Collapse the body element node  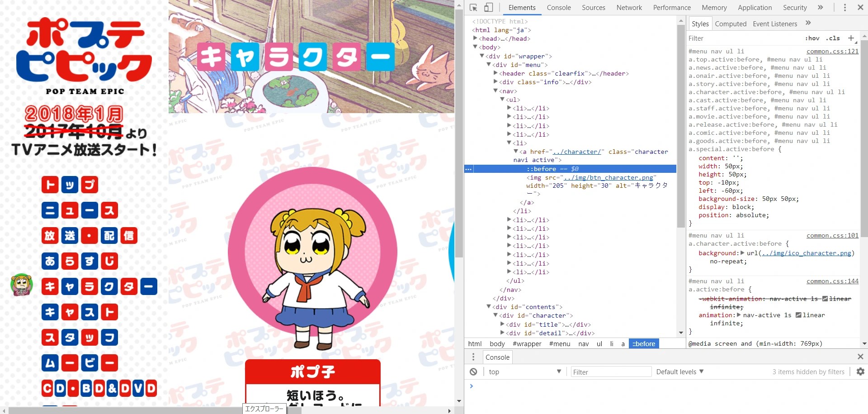475,47
